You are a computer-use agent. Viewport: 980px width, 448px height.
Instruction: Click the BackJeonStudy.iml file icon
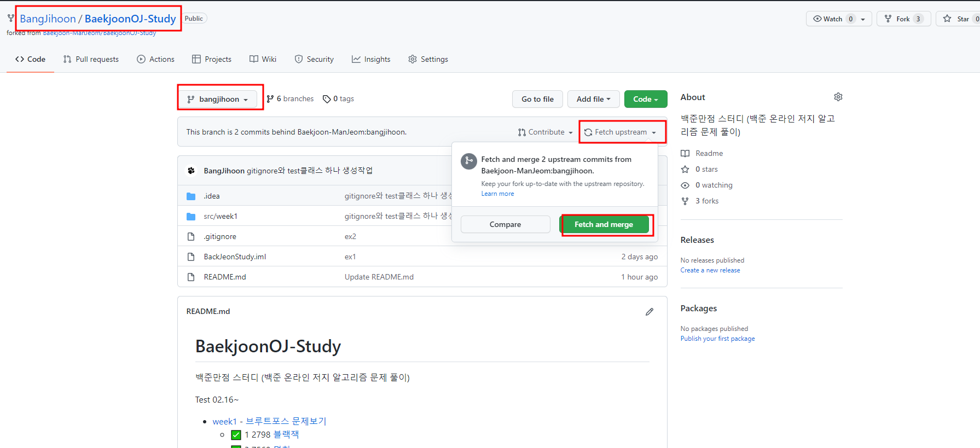pyautogui.click(x=191, y=257)
